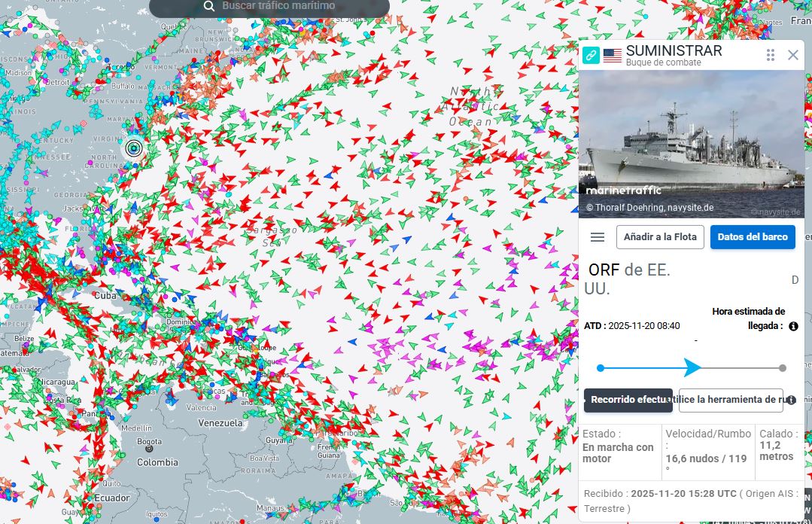Click the Bogota city marker on map

[149, 449]
